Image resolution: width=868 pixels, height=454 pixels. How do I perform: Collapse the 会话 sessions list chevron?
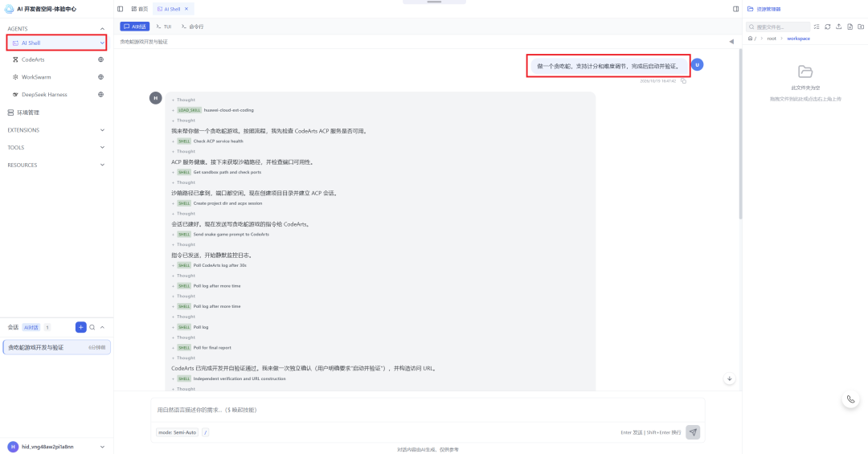pos(102,327)
